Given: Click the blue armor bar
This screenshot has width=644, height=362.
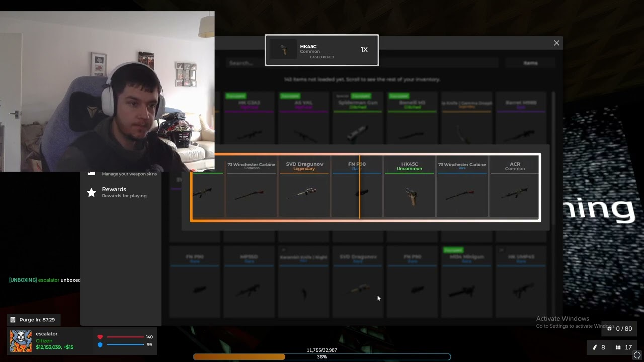Looking at the screenshot, I should [x=126, y=345].
